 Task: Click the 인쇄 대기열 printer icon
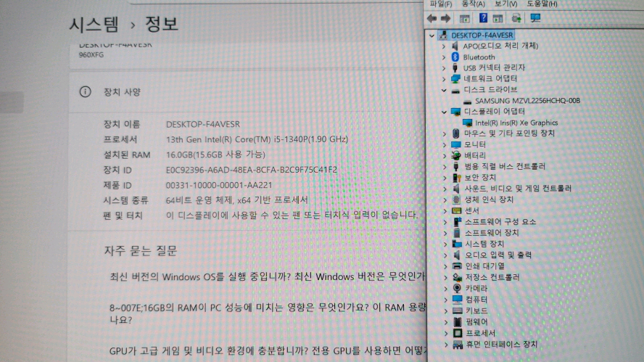point(457,266)
